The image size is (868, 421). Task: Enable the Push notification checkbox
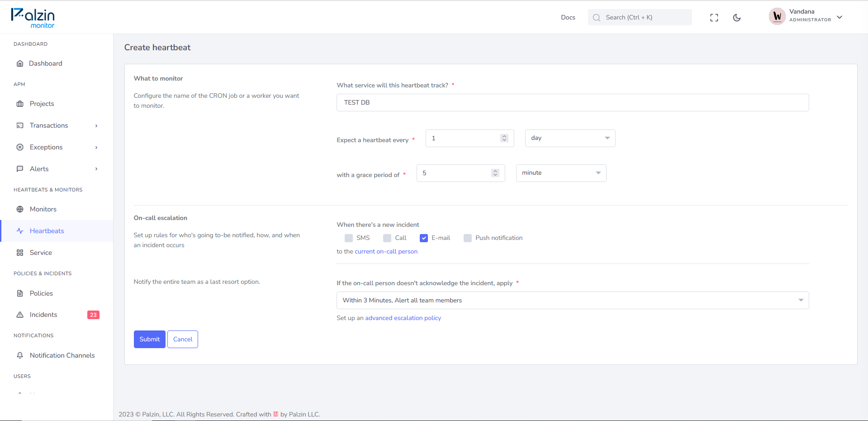(x=468, y=238)
